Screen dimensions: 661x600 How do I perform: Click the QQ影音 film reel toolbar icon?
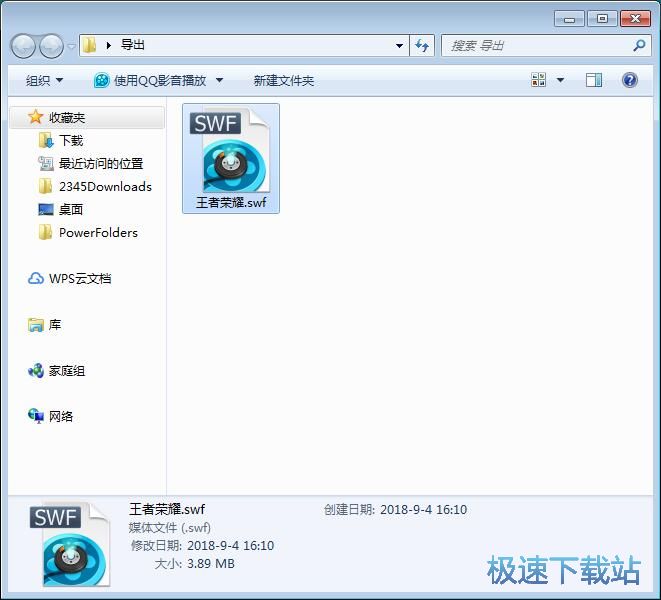pyautogui.click(x=102, y=80)
